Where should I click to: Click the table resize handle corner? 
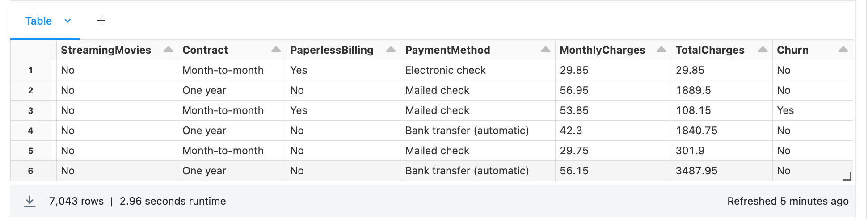[x=847, y=177]
